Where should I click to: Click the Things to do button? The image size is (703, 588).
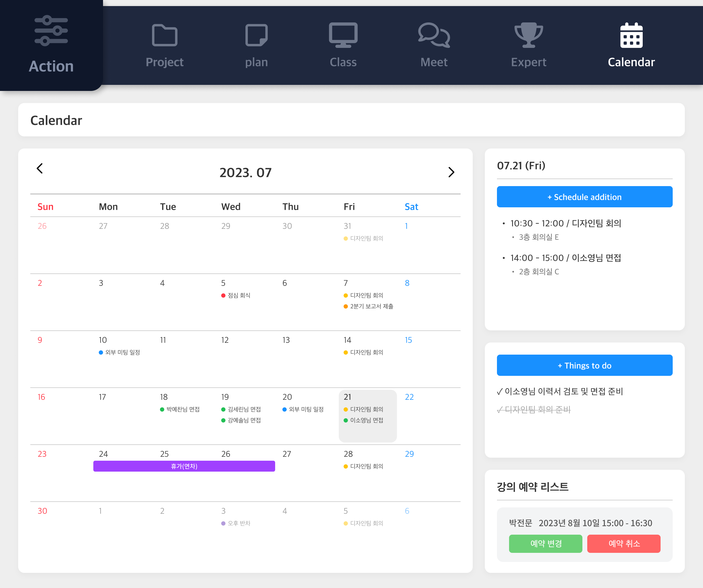(584, 365)
